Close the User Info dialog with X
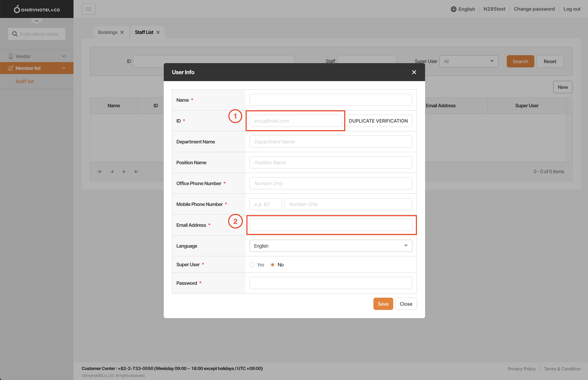Image resolution: width=588 pixels, height=380 pixels. [x=414, y=72]
